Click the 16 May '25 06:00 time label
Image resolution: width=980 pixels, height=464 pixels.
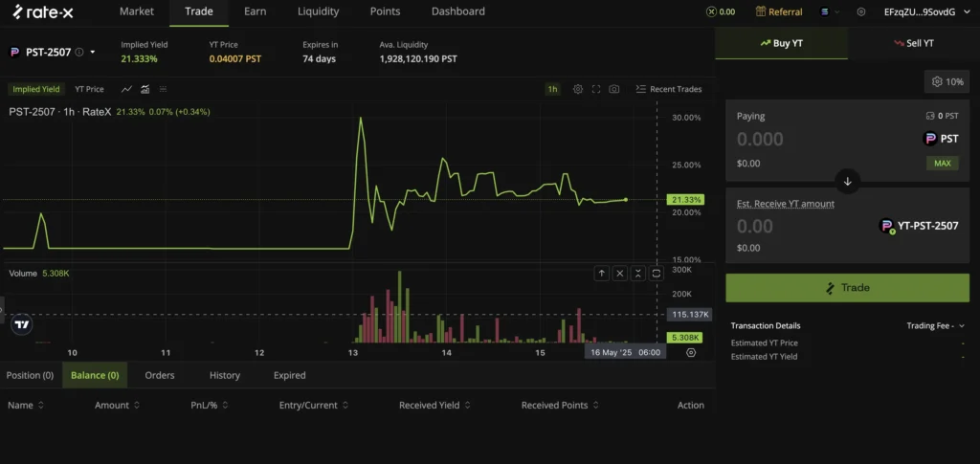coord(626,352)
